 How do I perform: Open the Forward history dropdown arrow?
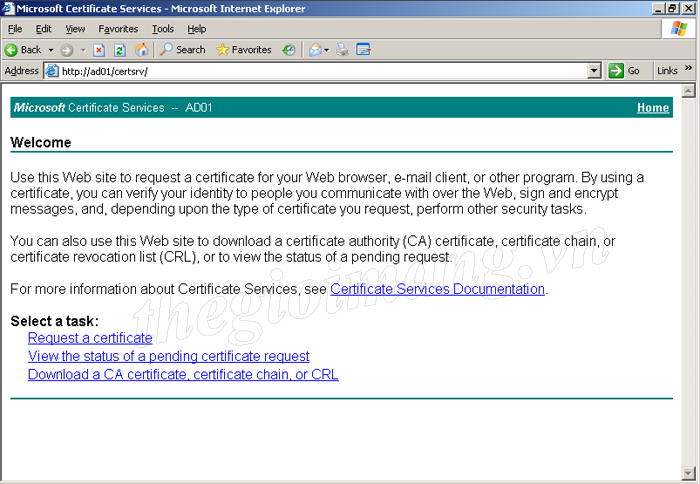point(83,50)
